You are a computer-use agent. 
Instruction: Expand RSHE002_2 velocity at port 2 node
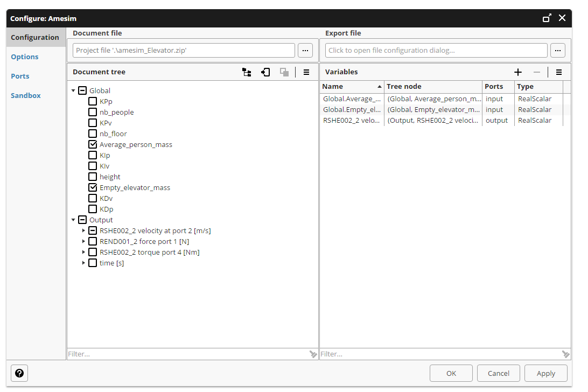(x=83, y=230)
